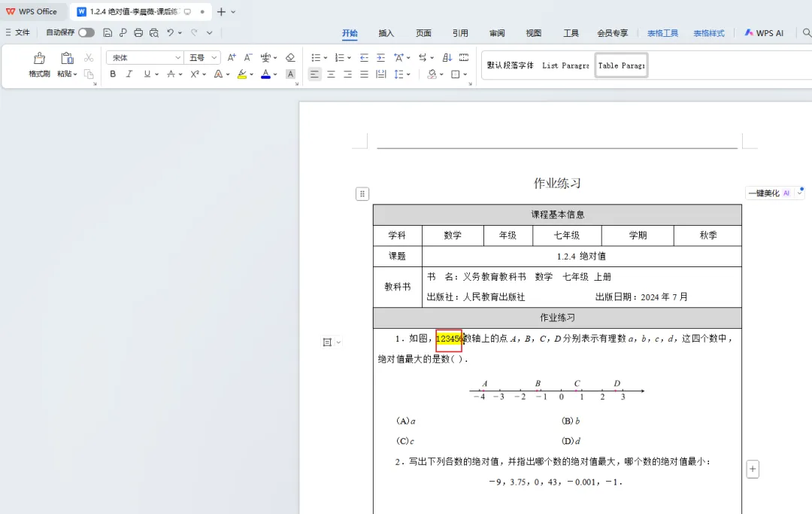Apply the List Paragraph style
Viewport: 812px width, 514px height.
pos(565,65)
